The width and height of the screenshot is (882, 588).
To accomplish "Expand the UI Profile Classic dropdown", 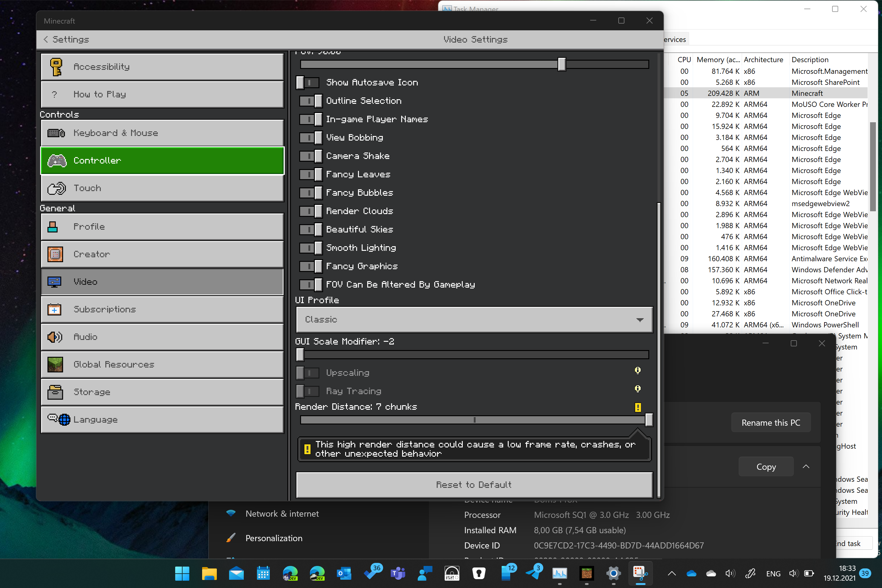I will coord(474,319).
